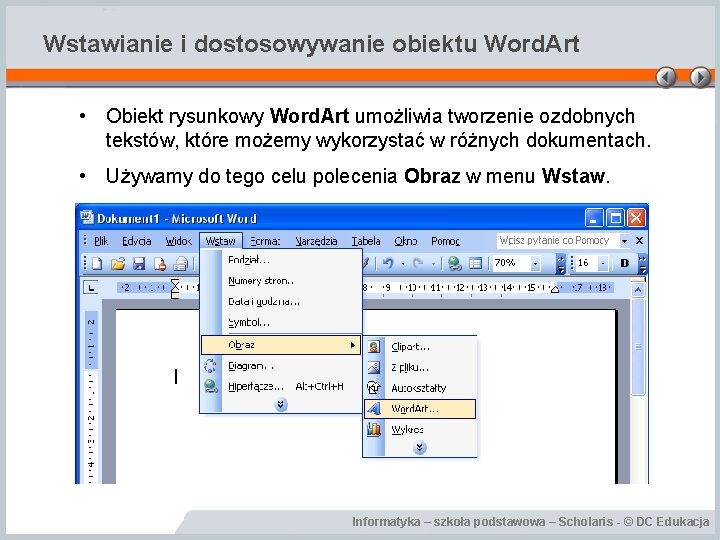Choose Data i godzina... menu entry

pos(281,302)
